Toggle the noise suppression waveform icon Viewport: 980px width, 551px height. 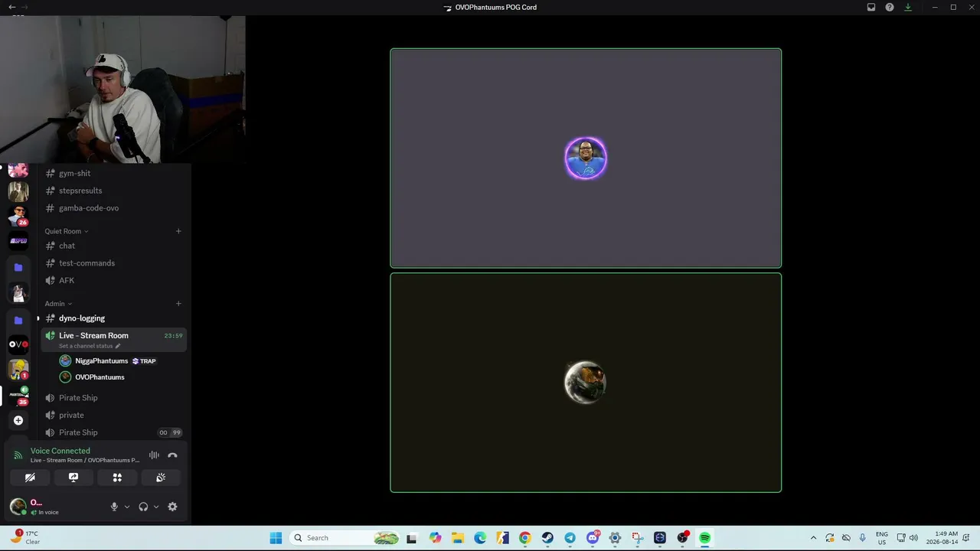154,455
